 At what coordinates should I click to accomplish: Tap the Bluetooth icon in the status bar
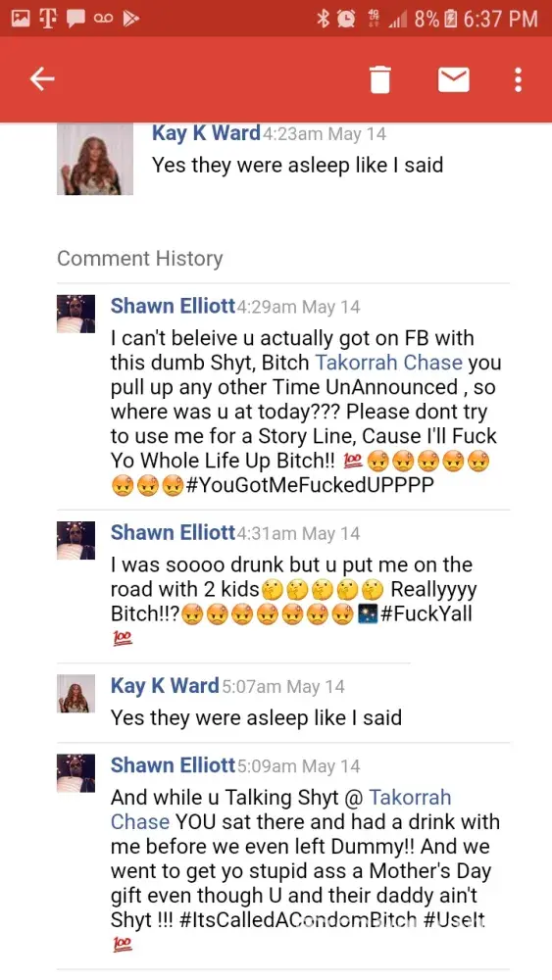pyautogui.click(x=324, y=19)
